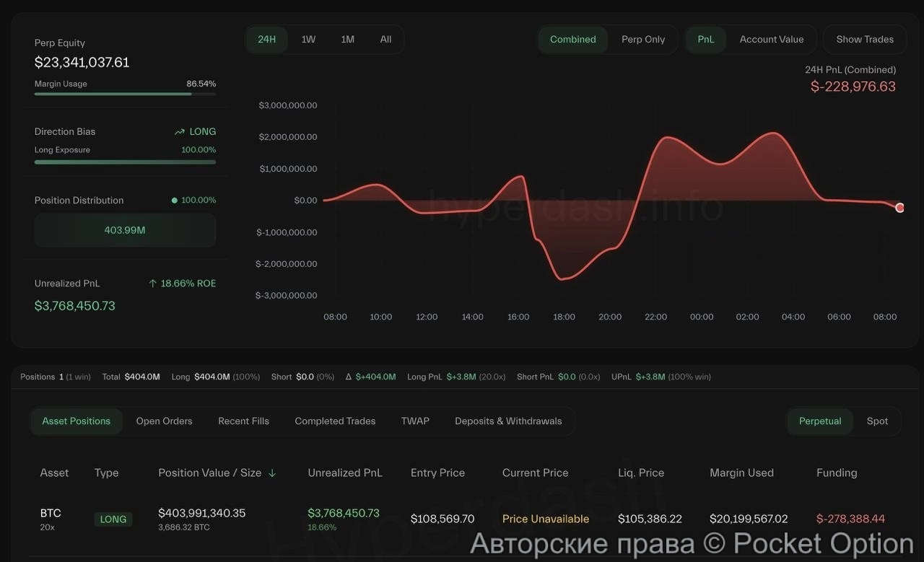Select the 1W timeframe
The height and width of the screenshot is (562, 924).
tap(308, 39)
